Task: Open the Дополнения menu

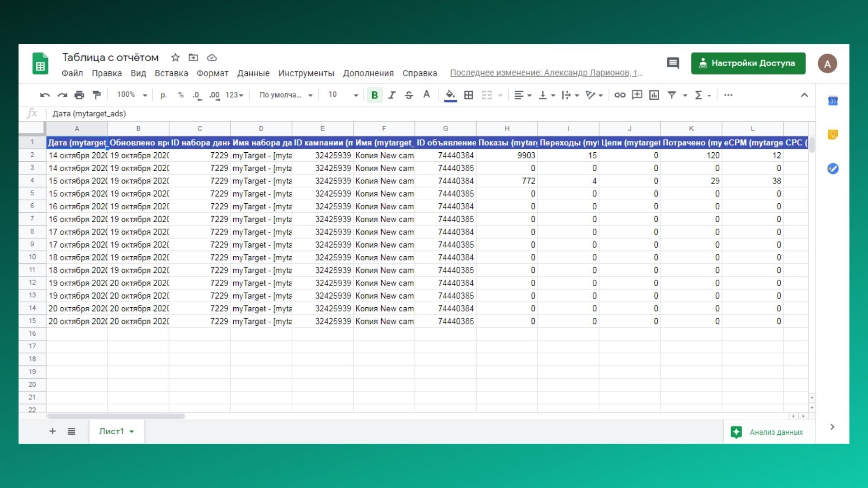Action: coord(368,73)
